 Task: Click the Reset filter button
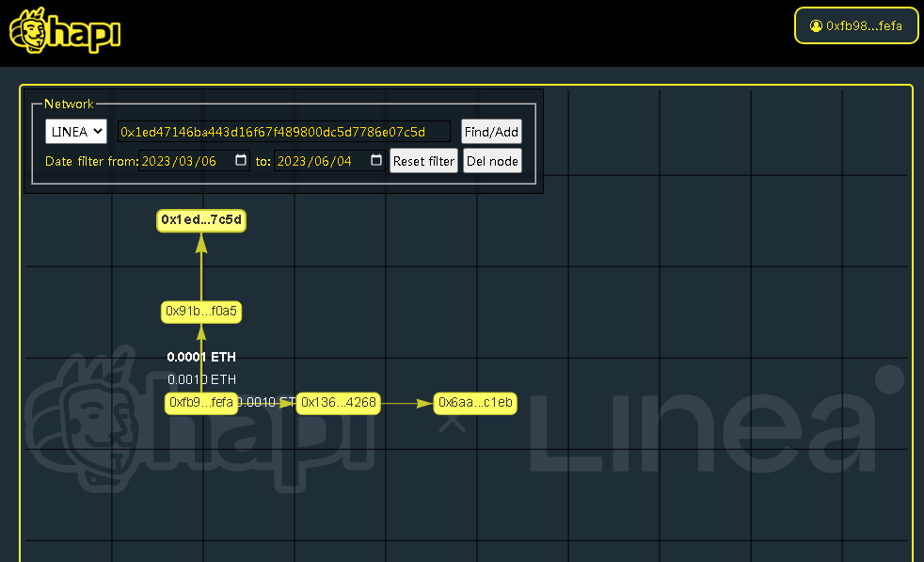[x=423, y=161]
